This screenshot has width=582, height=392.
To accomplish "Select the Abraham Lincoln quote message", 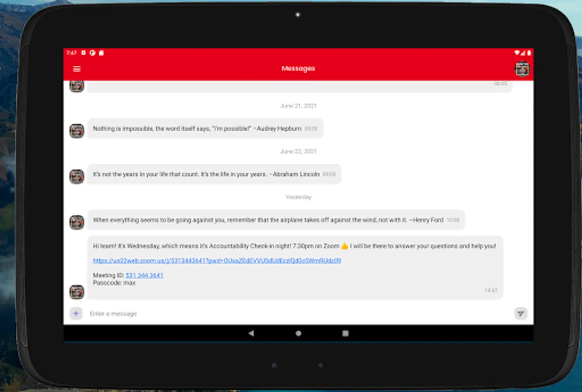I will click(214, 174).
